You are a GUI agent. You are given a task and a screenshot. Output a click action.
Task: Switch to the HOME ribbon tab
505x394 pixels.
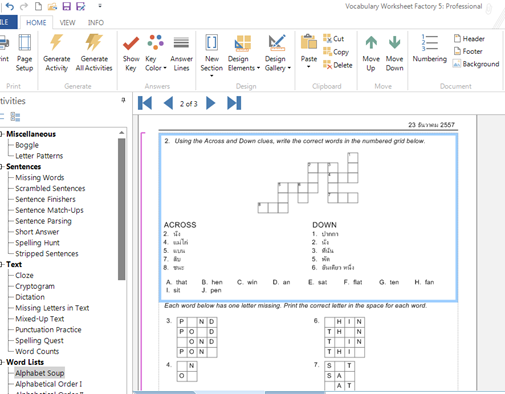pyautogui.click(x=36, y=23)
